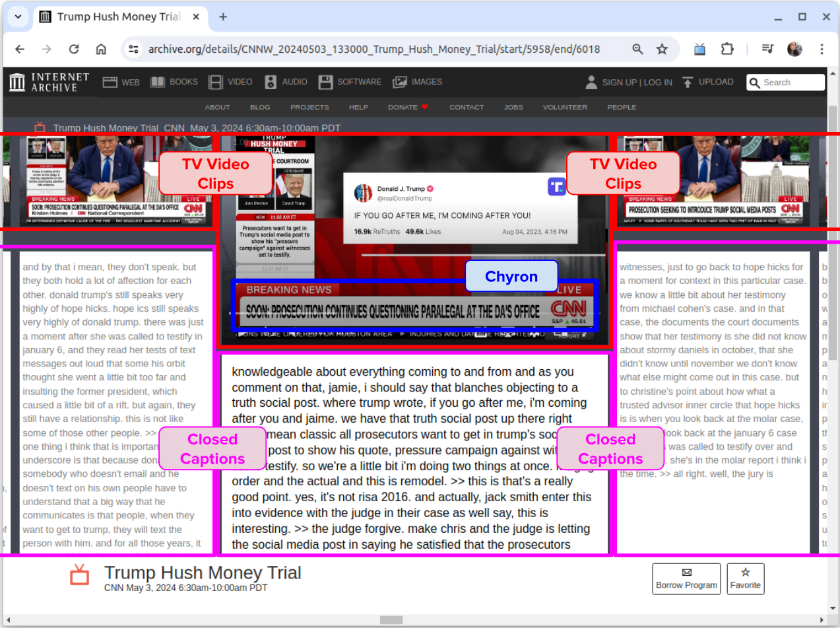Focus the Internet Archive Search field
The image size is (840, 628).
tap(785, 83)
